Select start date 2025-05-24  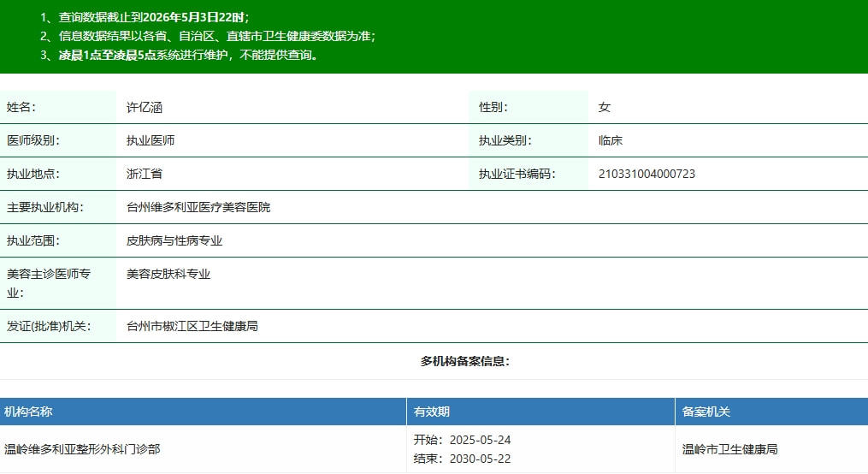click(480, 441)
